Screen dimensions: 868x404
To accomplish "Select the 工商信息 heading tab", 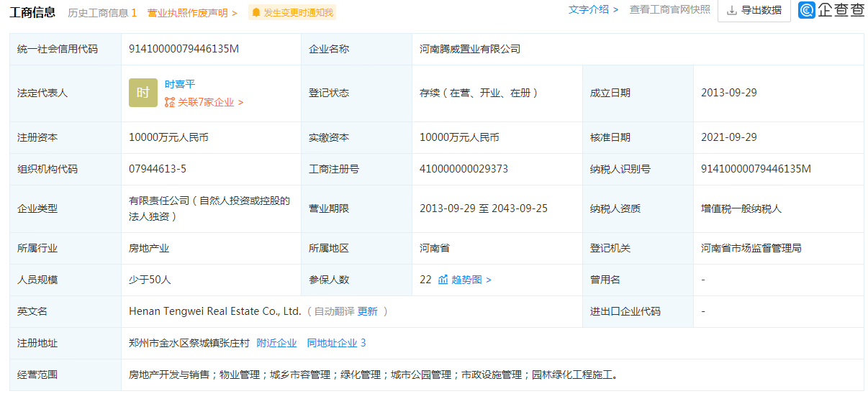I will pyautogui.click(x=32, y=12).
